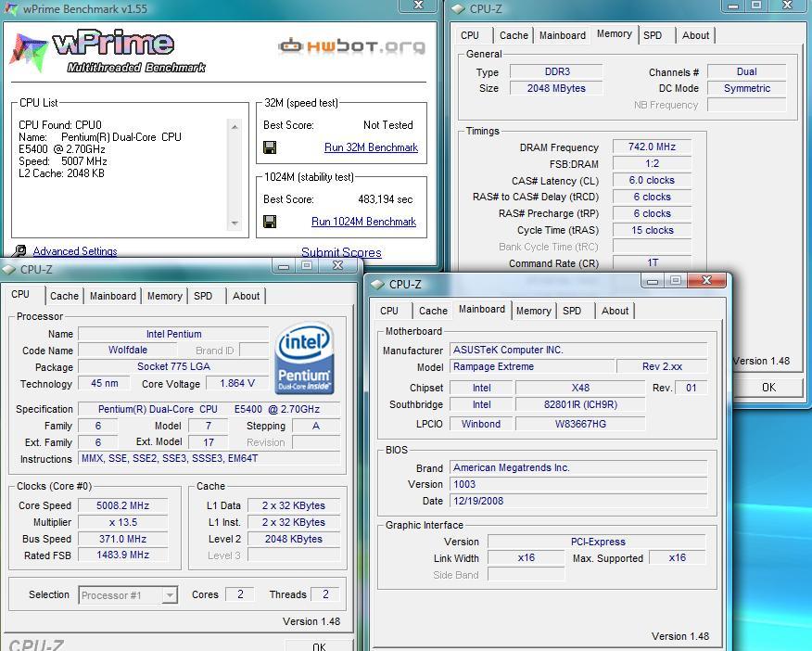Click the DRAM Frequency value 742.0 MHz
Viewport: 812px width, 651px height.
(x=652, y=147)
